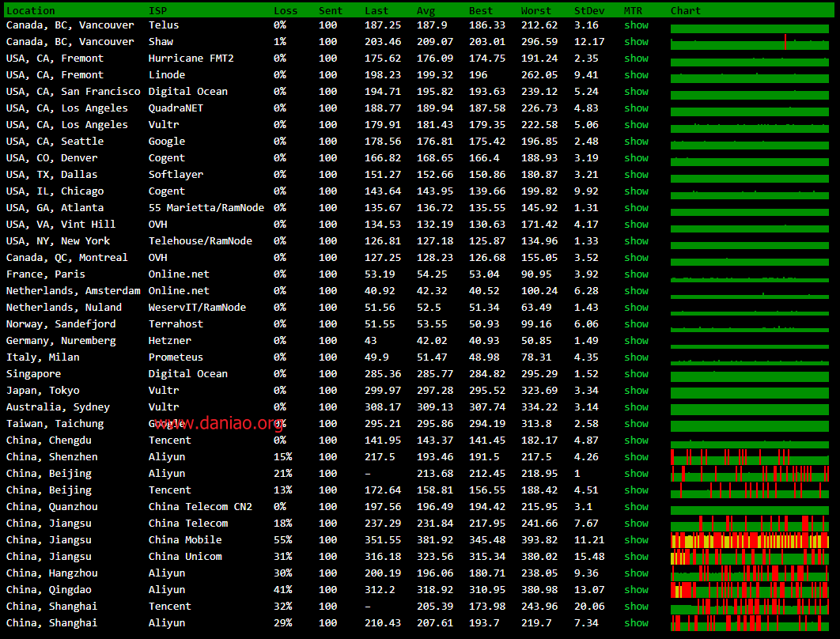
Task: Select the "Terrahost" ISP cell
Action: 176,324
